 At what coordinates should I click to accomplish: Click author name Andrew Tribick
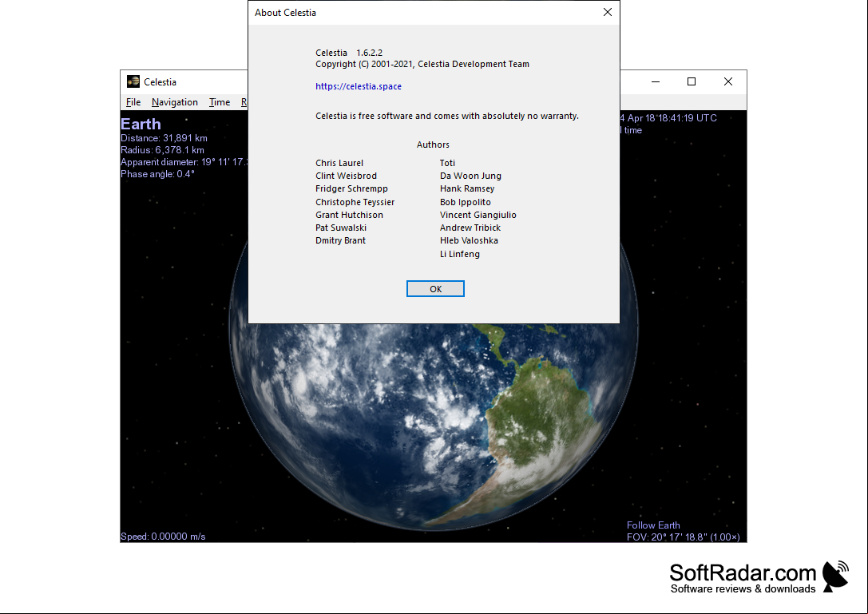[470, 228]
